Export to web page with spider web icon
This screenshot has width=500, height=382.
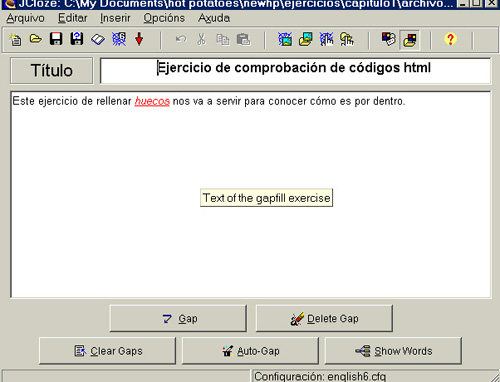point(119,39)
